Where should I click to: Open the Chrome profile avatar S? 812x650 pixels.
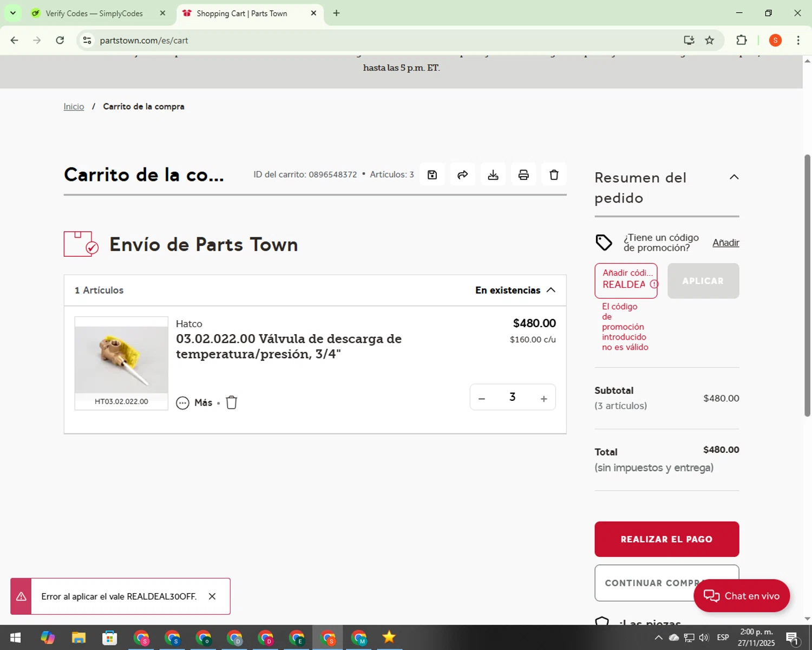point(775,40)
